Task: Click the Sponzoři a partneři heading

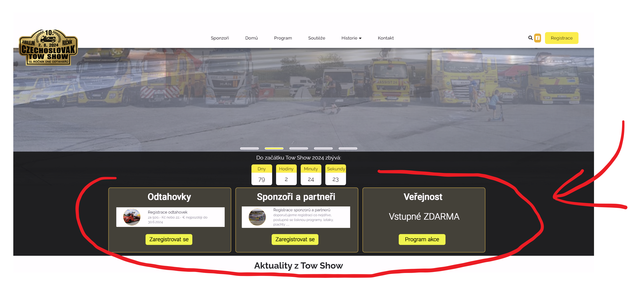Action: [x=296, y=197]
